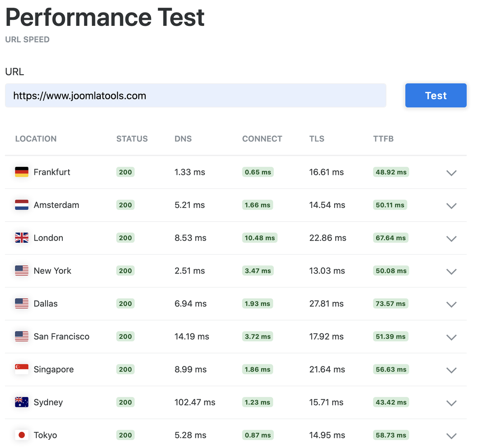Click the TTFB column header

point(383,139)
